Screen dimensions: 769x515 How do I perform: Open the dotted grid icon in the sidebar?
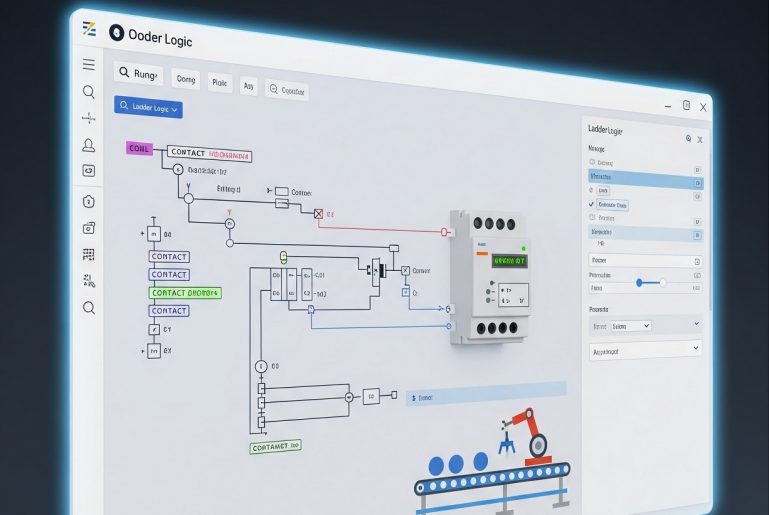click(x=89, y=254)
